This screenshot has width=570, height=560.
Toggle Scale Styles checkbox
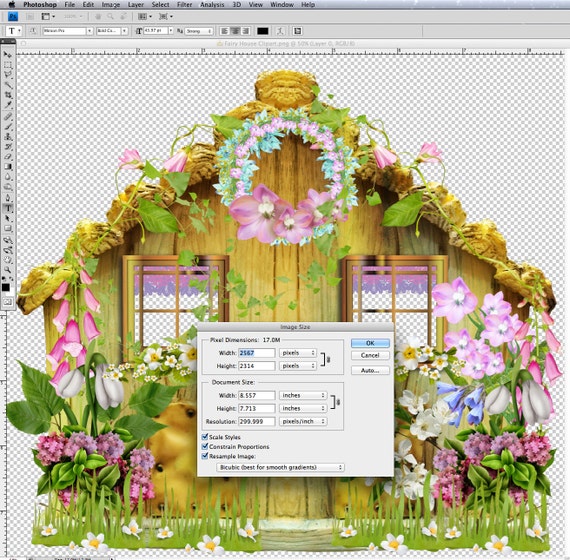[x=205, y=437]
